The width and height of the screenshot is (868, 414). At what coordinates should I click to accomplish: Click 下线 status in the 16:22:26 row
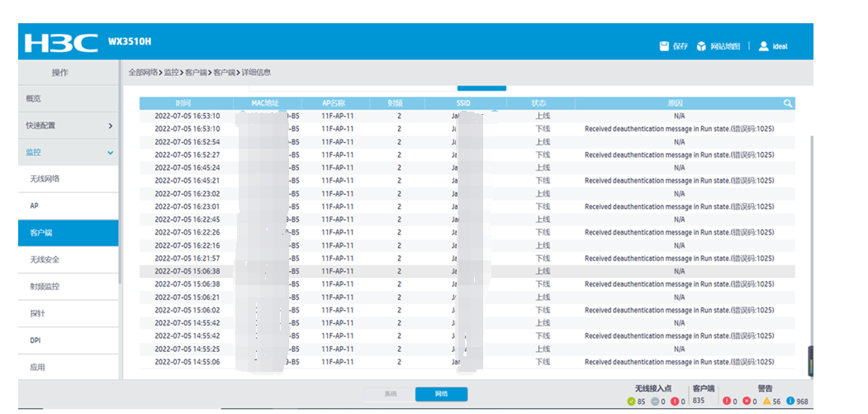pyautogui.click(x=543, y=232)
